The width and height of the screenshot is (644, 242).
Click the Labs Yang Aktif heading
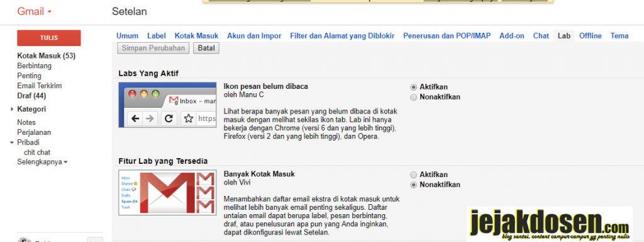148,74
